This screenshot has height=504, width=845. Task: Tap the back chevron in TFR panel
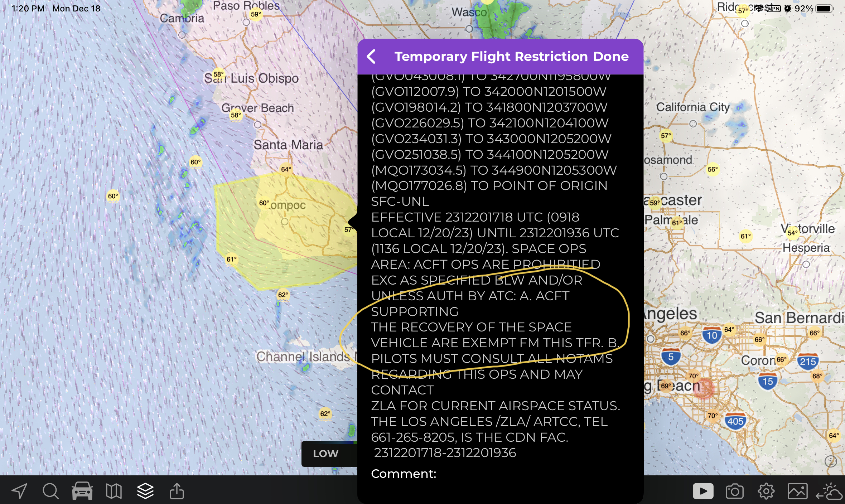point(372,57)
